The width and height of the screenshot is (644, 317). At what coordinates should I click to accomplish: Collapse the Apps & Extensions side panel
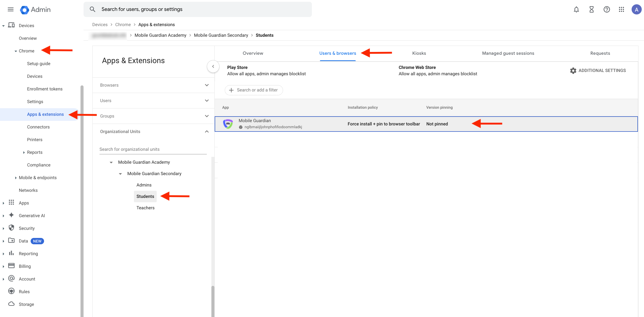213,66
